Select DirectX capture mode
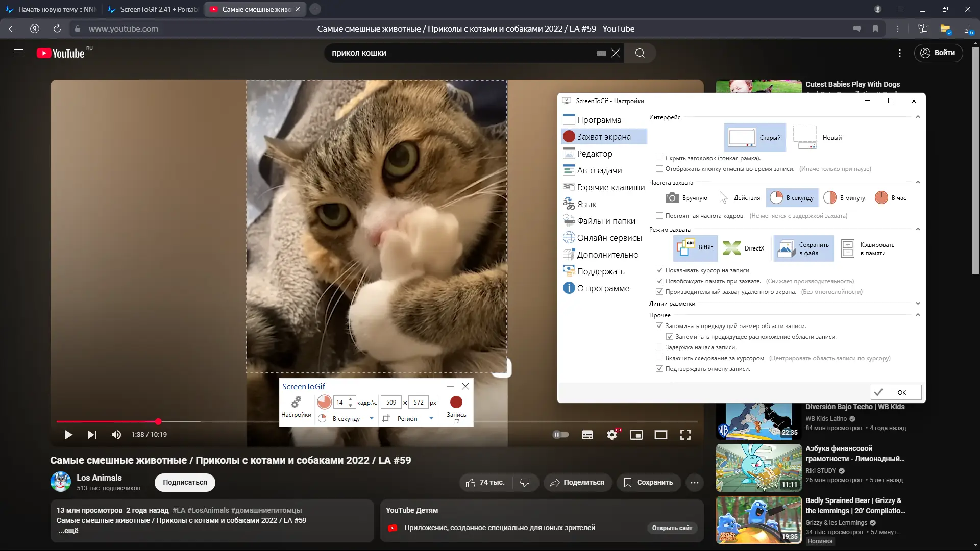The width and height of the screenshot is (980, 551). pos(744,248)
